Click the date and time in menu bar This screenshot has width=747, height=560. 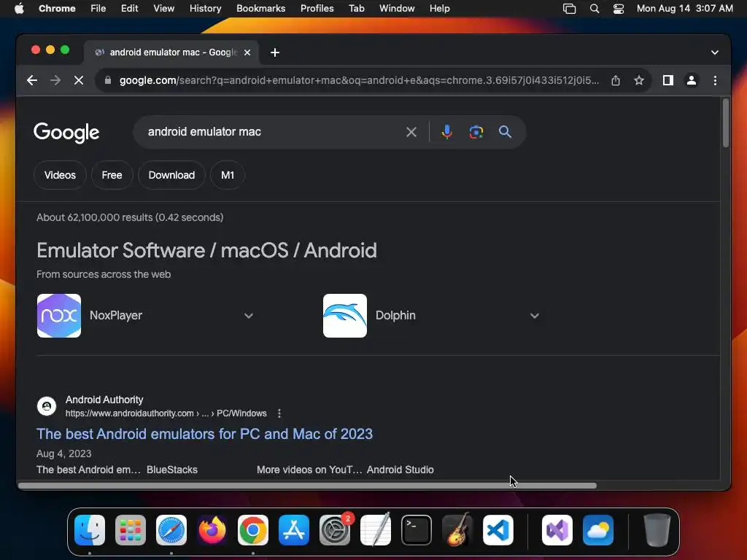coord(684,8)
